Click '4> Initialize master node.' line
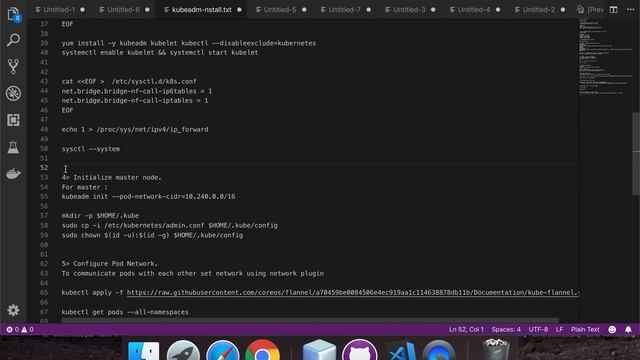 [x=111, y=177]
